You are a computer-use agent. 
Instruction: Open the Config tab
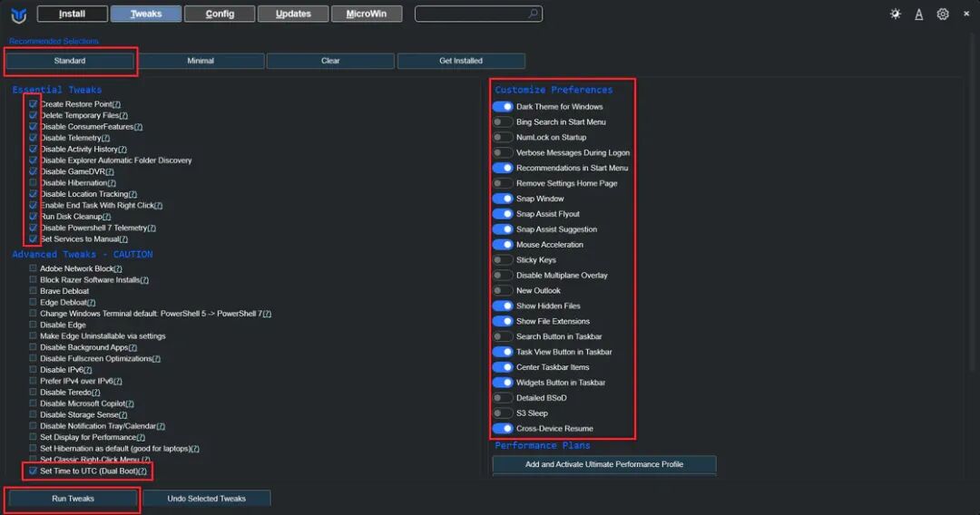tap(220, 14)
